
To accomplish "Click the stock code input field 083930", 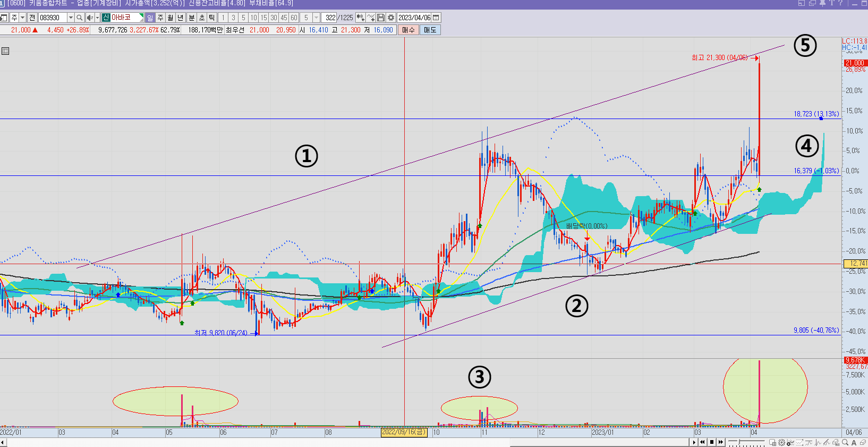I will pos(53,18).
